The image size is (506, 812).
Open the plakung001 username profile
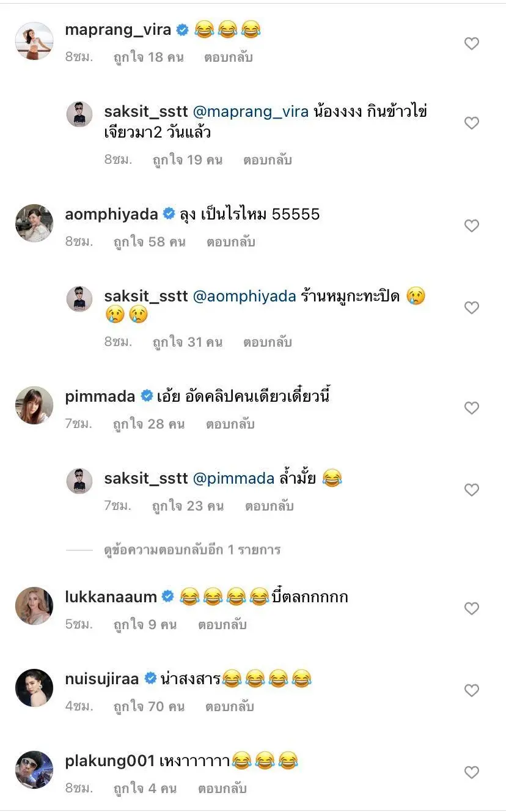point(109,761)
